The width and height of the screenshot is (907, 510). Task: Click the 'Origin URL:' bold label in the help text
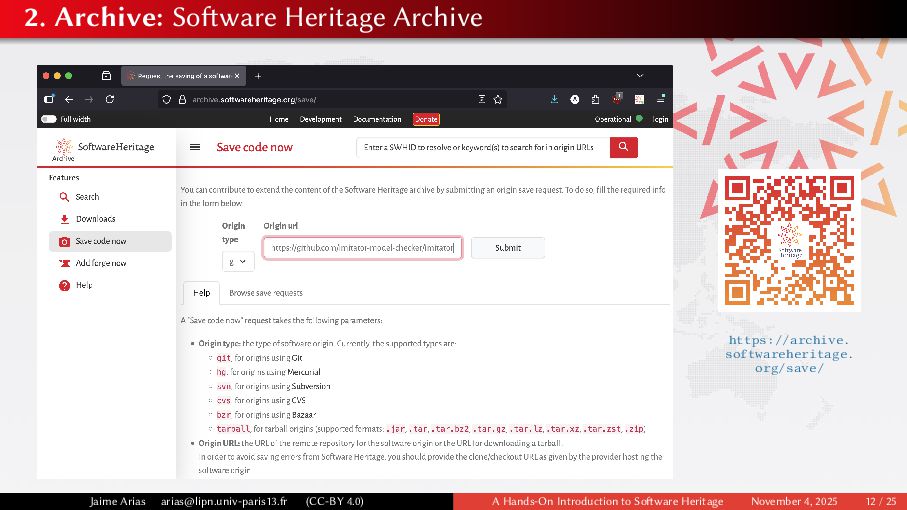[x=219, y=443]
